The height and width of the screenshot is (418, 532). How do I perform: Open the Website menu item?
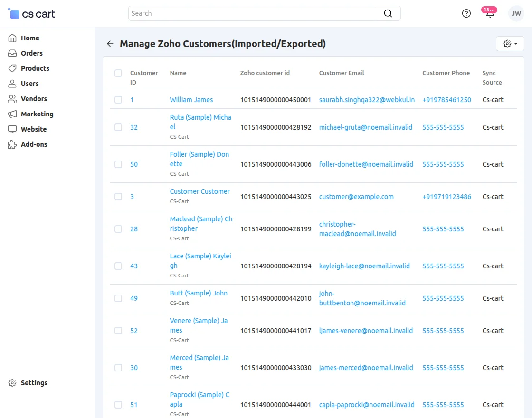tap(34, 129)
